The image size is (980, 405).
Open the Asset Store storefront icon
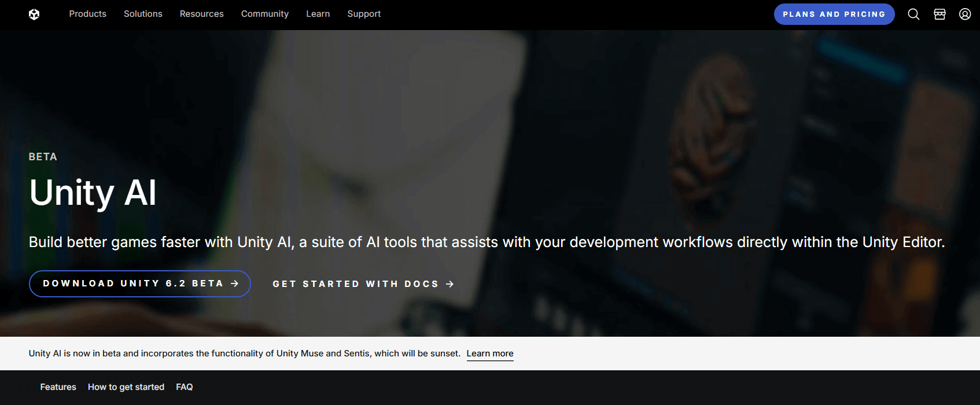[940, 14]
